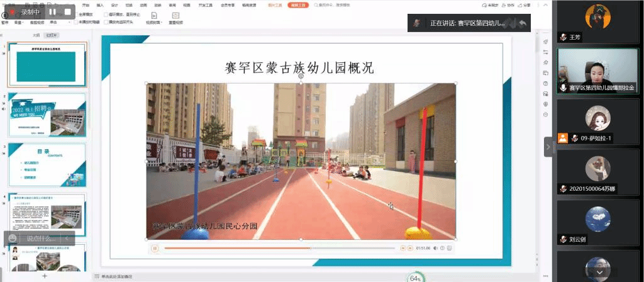Screen dimensions: 644x282
Task: Check the 播放完返回开头 option
Action: click(106, 21)
